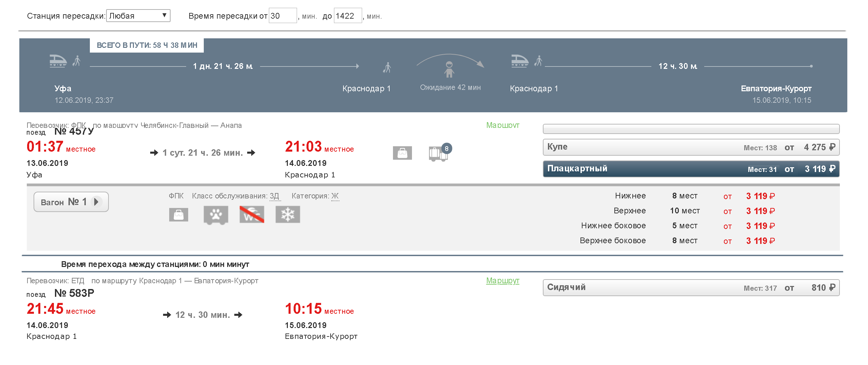Image resolution: width=868 pixels, height=365 pixels.
Task: Click the walking passenger icon beside the Уфа train icon
Action: click(x=77, y=61)
